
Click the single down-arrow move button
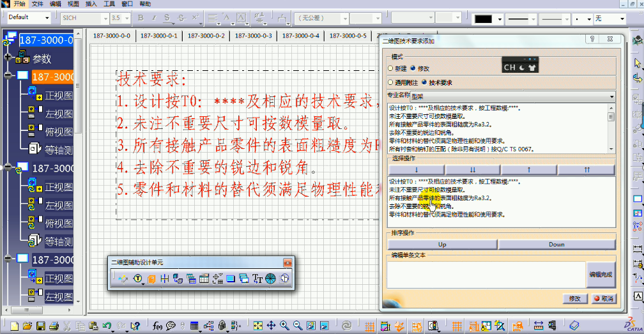click(x=417, y=169)
